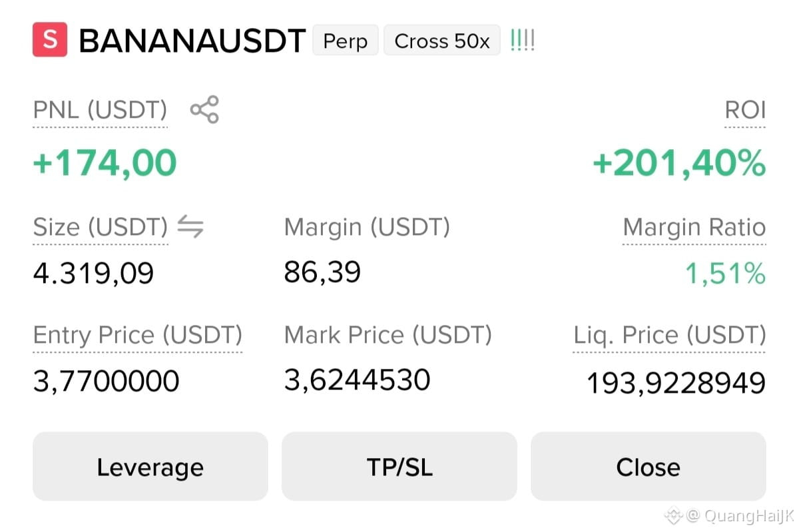Image resolution: width=799 pixels, height=532 pixels.
Task: Tap the Liq. Price (USDT) label
Action: 670,335
